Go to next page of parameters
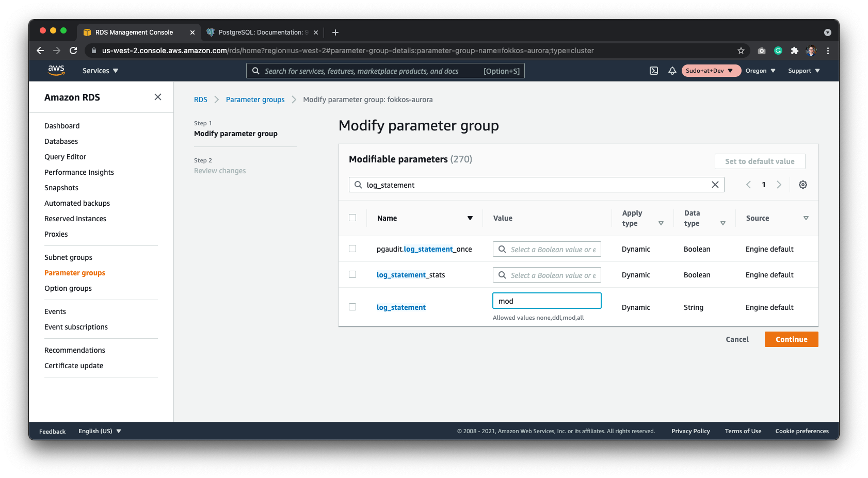This screenshot has width=868, height=478. coord(779,185)
